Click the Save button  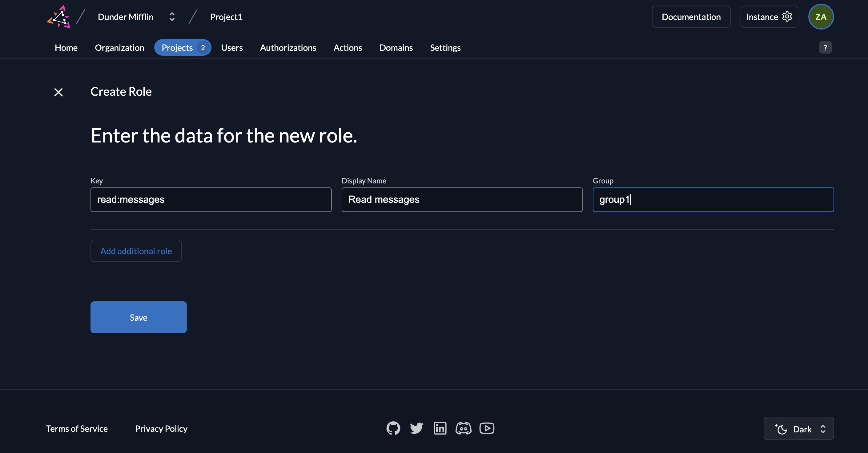tap(138, 317)
